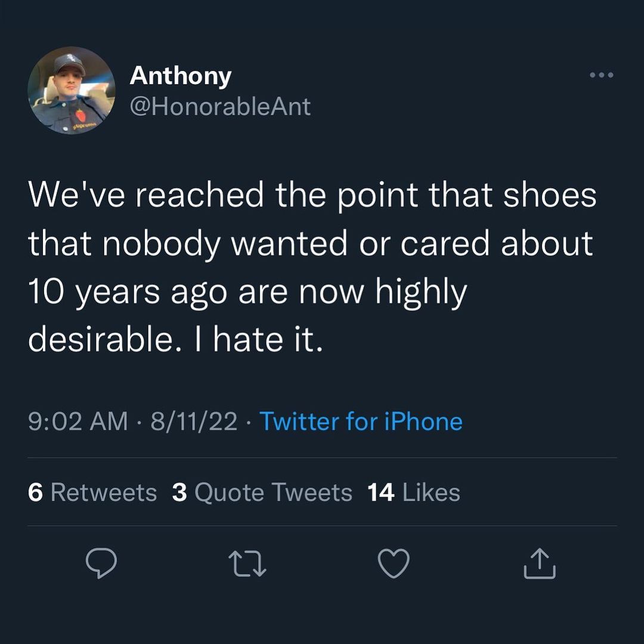This screenshot has width=644, height=644.
Task: Open Anthony's profile picture
Action: tap(72, 91)
